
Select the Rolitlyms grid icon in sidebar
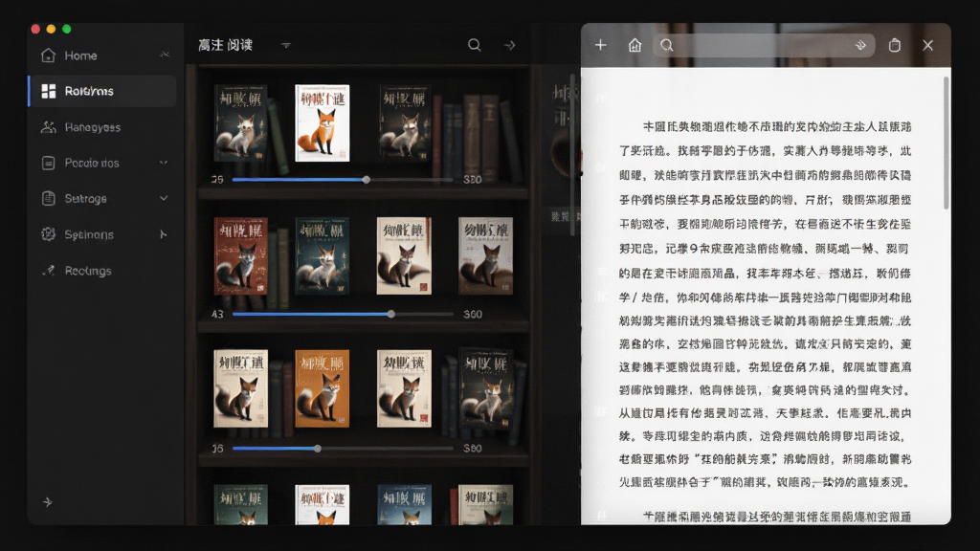tap(48, 91)
